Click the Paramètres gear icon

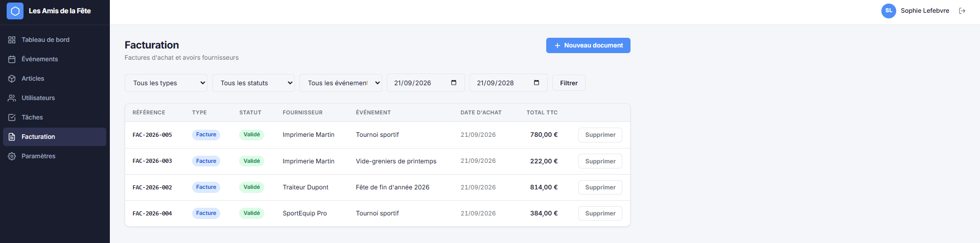tap(12, 156)
